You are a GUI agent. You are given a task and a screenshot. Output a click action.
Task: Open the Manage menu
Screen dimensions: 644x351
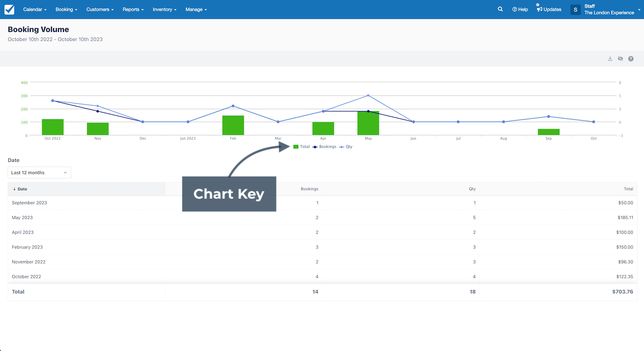(x=196, y=9)
